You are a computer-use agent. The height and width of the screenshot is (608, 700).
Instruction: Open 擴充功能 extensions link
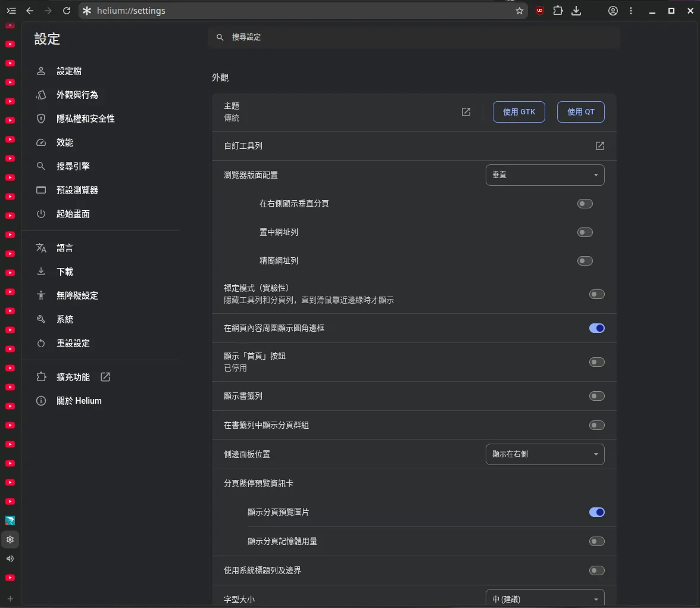73,377
